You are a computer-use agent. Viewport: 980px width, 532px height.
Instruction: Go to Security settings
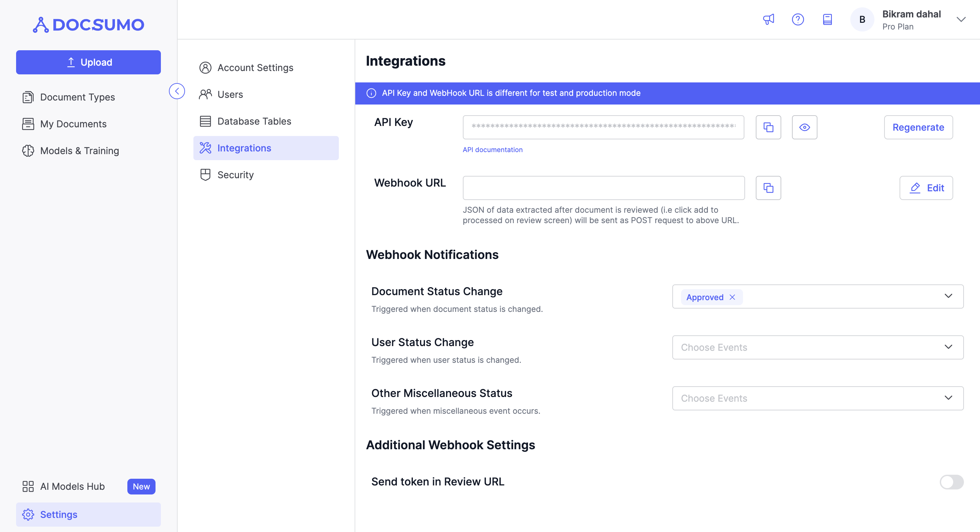[235, 175]
